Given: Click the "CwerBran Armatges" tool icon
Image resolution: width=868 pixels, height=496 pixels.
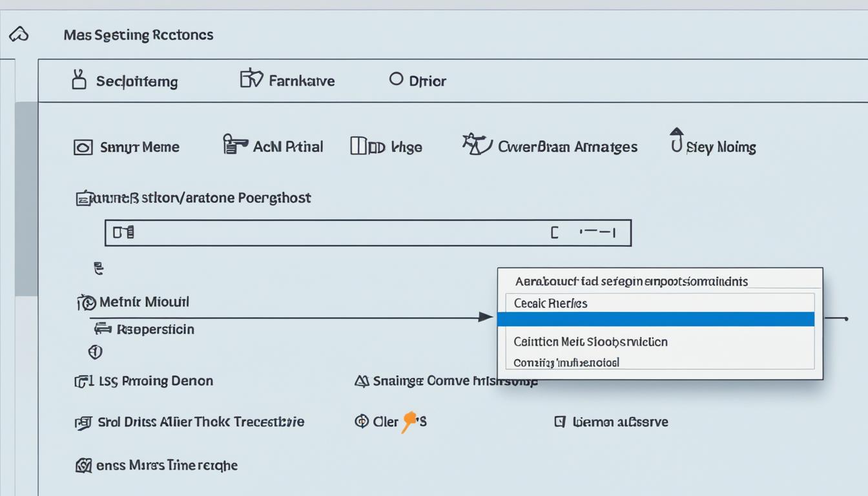Looking at the screenshot, I should coord(473,143).
